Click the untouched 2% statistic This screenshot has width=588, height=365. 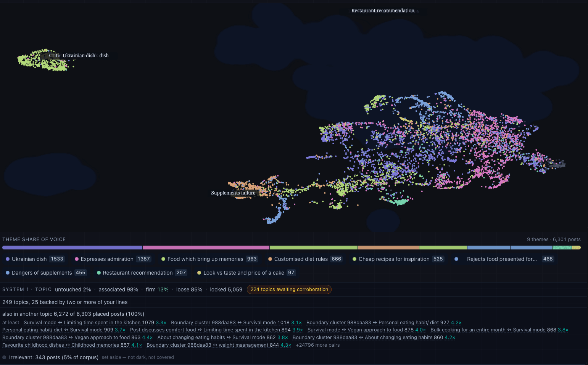(x=73, y=289)
